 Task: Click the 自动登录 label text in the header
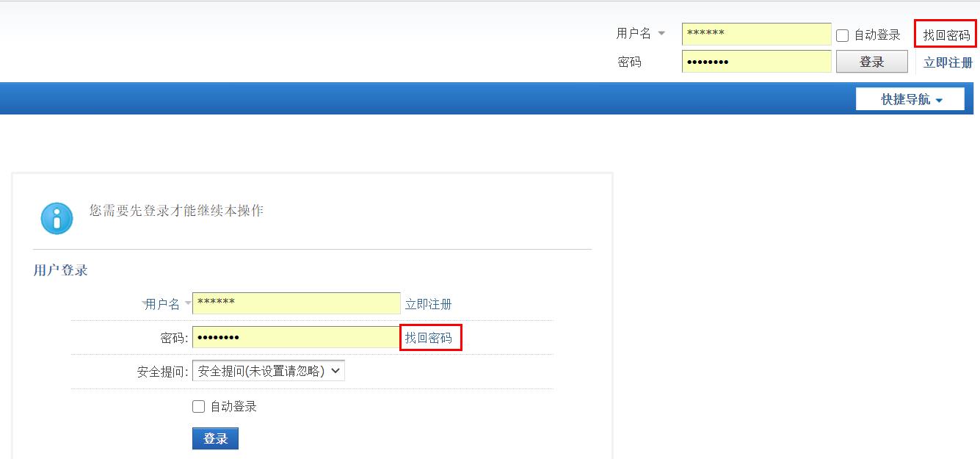click(x=876, y=35)
